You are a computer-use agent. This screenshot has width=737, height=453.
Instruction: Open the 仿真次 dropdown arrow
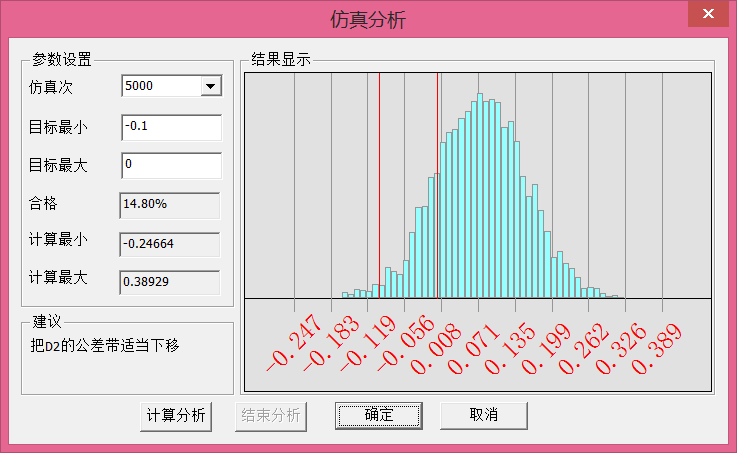coord(210,87)
